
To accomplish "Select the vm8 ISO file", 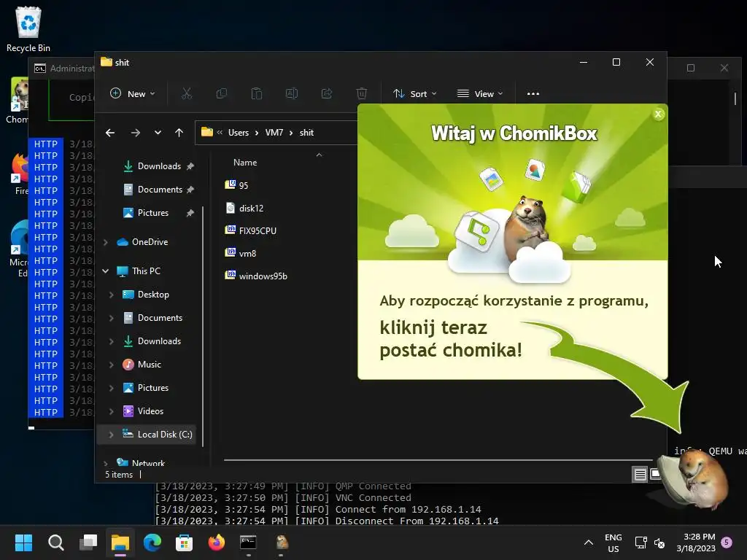I will click(241, 253).
